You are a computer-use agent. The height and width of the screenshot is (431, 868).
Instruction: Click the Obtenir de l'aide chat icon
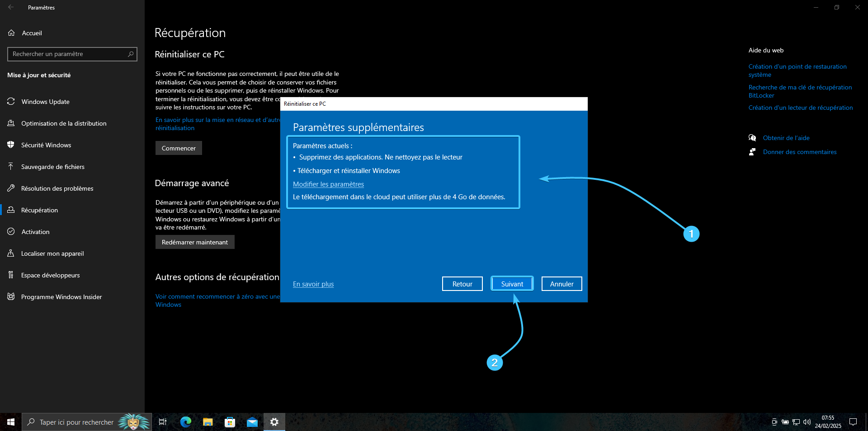coord(752,138)
